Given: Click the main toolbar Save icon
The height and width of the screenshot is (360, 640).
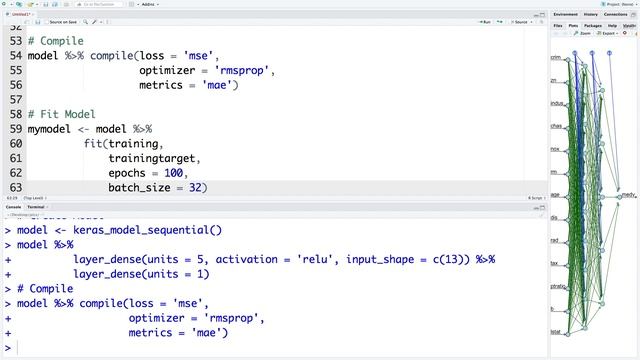Looking at the screenshot, I should click(45, 4).
